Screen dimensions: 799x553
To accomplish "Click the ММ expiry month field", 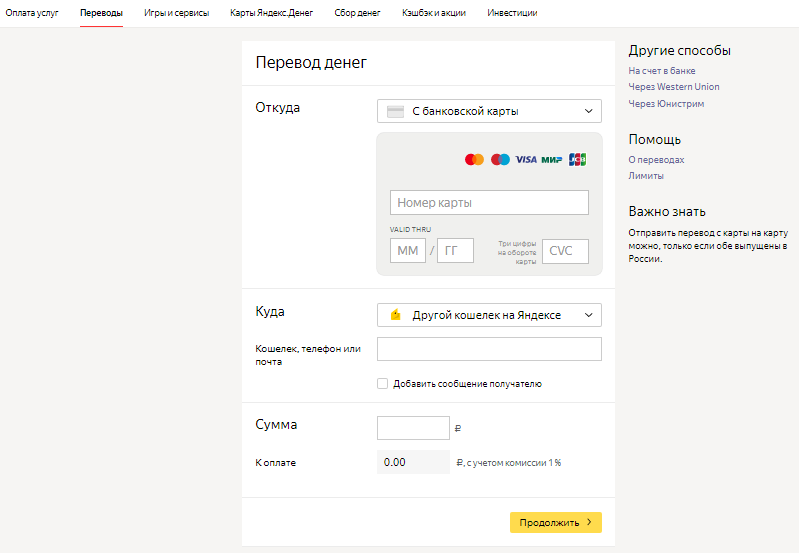I will 408,251.
